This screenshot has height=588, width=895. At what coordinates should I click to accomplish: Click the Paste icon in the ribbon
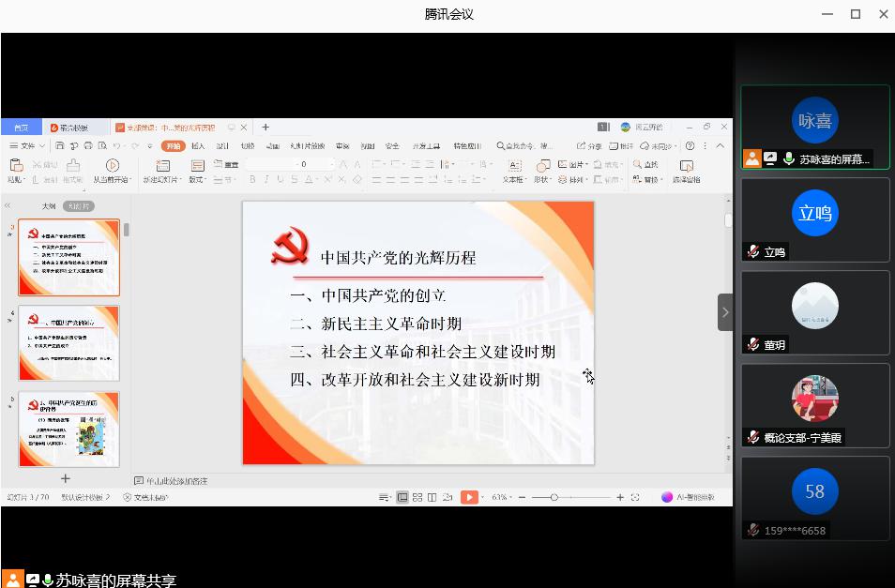16,166
